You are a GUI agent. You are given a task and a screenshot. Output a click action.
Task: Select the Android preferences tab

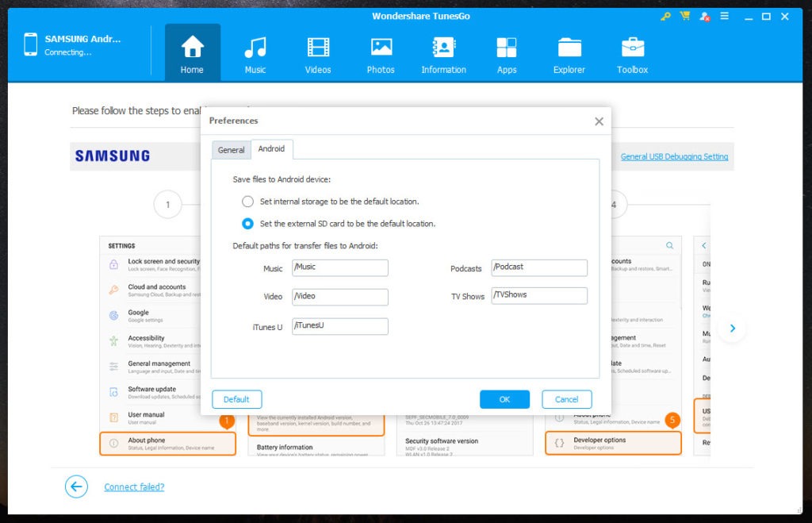tap(271, 148)
